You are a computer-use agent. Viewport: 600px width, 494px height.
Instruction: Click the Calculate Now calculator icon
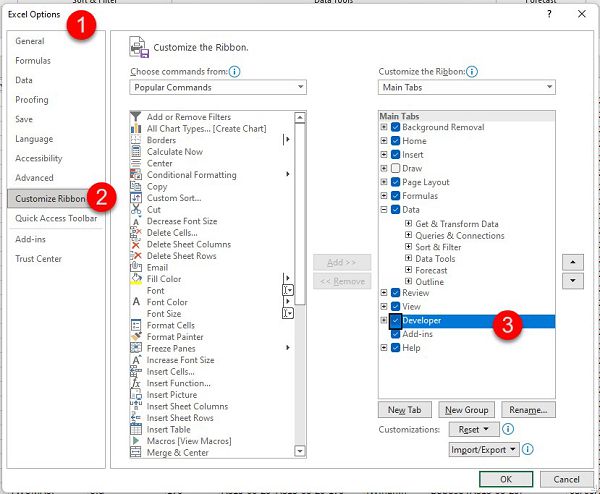click(135, 152)
